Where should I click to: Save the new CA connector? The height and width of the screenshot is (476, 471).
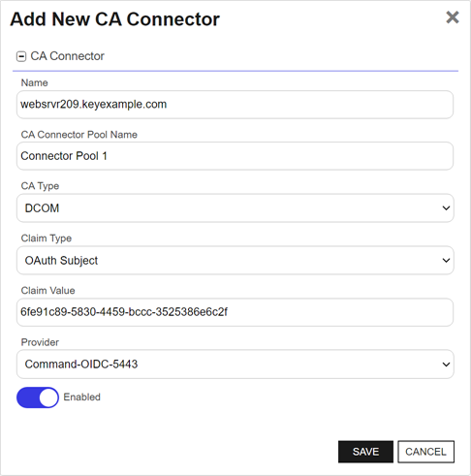365,452
